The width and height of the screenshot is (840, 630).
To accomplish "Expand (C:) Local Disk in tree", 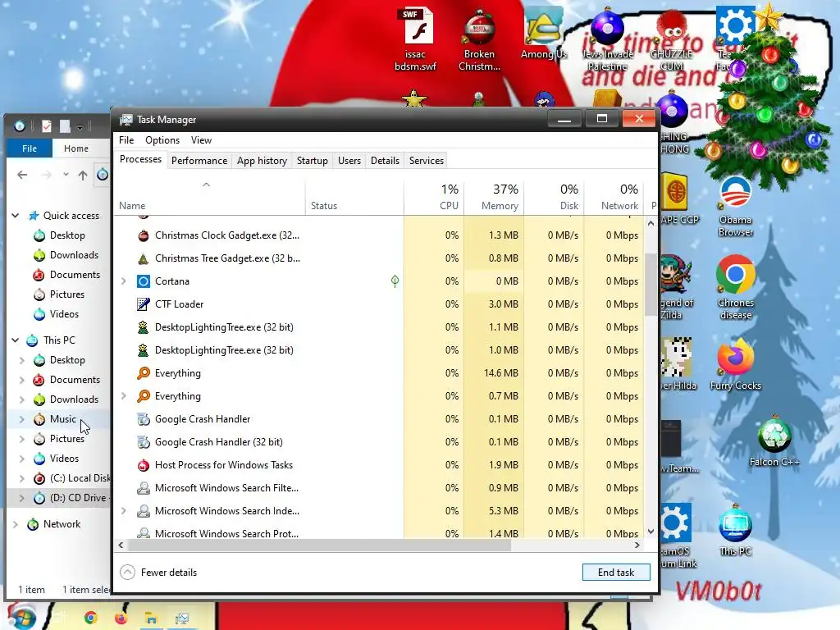I will point(22,478).
